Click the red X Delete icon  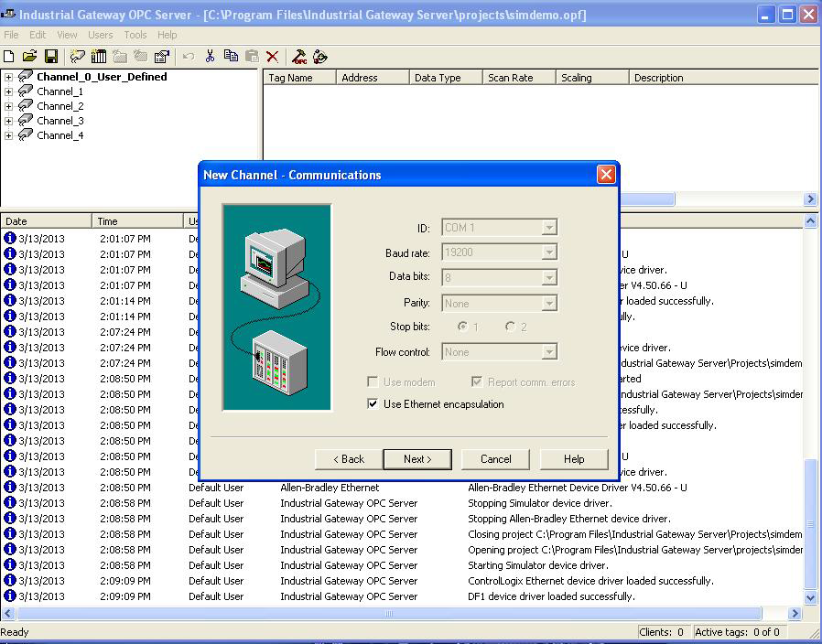point(272,57)
